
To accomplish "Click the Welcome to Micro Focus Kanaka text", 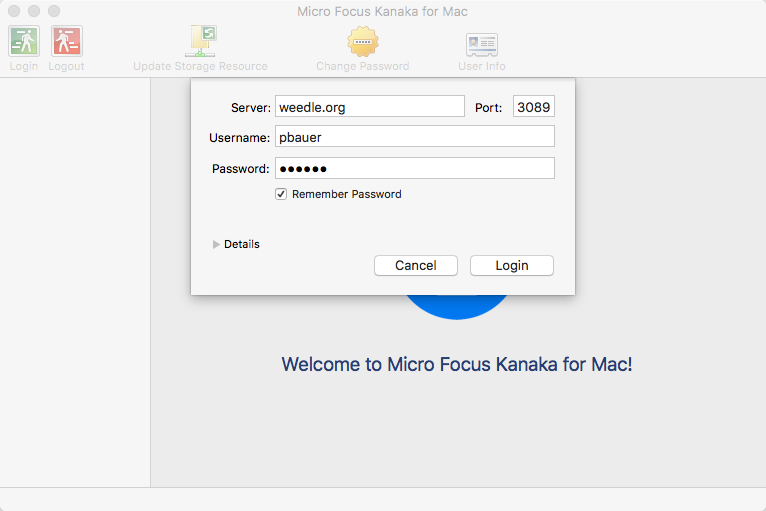I will tap(457, 364).
